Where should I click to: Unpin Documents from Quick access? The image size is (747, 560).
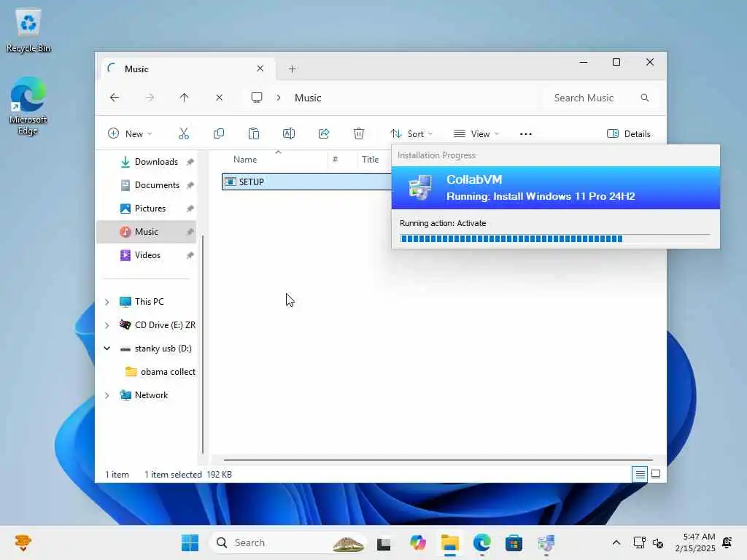190,185
